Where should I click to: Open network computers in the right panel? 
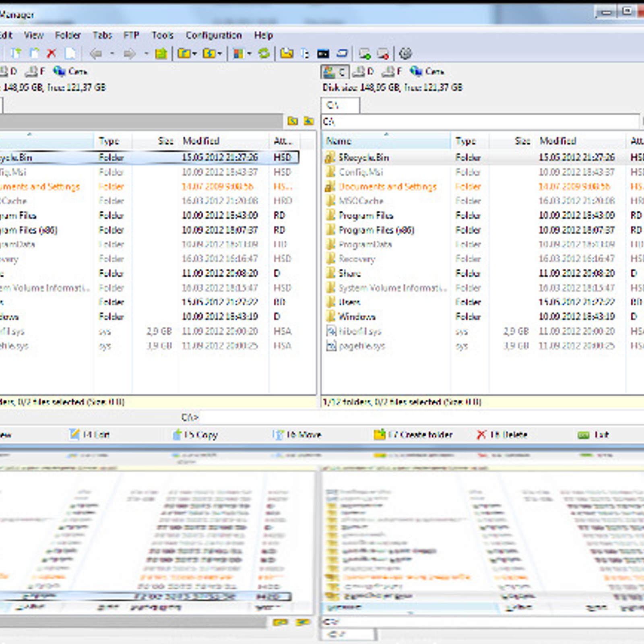click(427, 72)
